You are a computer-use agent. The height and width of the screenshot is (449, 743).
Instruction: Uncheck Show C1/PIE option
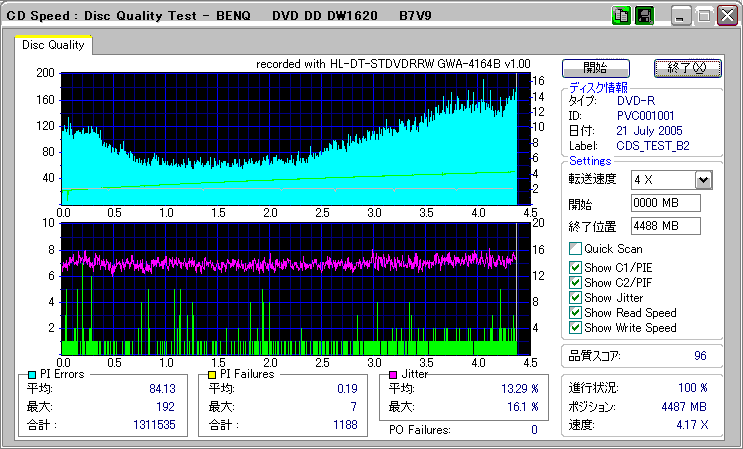pos(575,267)
